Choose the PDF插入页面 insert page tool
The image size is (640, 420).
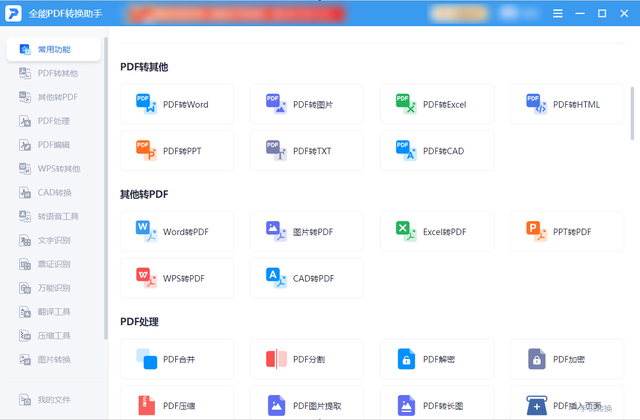click(567, 402)
